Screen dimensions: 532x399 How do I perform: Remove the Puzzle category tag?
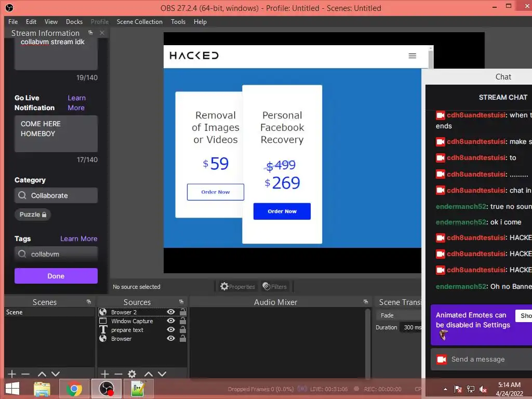33,215
